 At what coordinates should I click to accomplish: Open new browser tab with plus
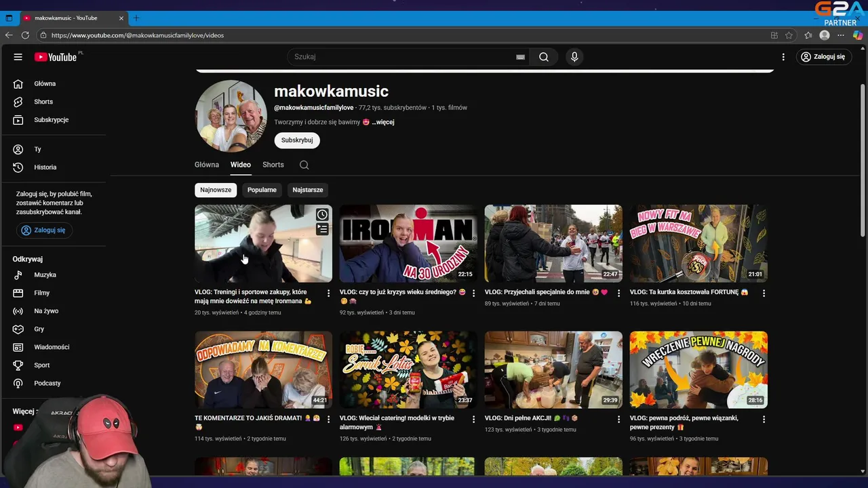click(136, 18)
